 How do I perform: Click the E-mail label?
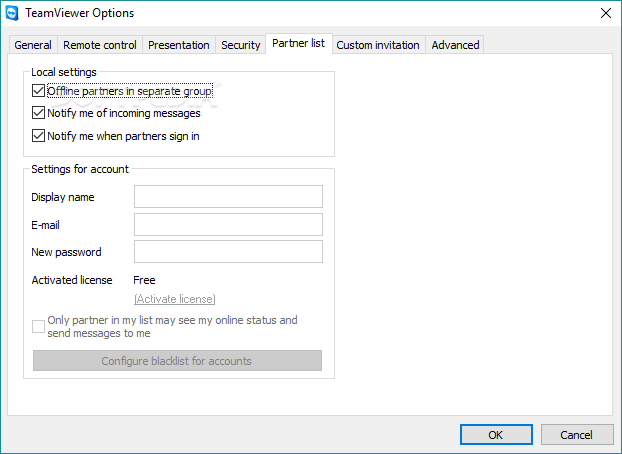tap(46, 225)
